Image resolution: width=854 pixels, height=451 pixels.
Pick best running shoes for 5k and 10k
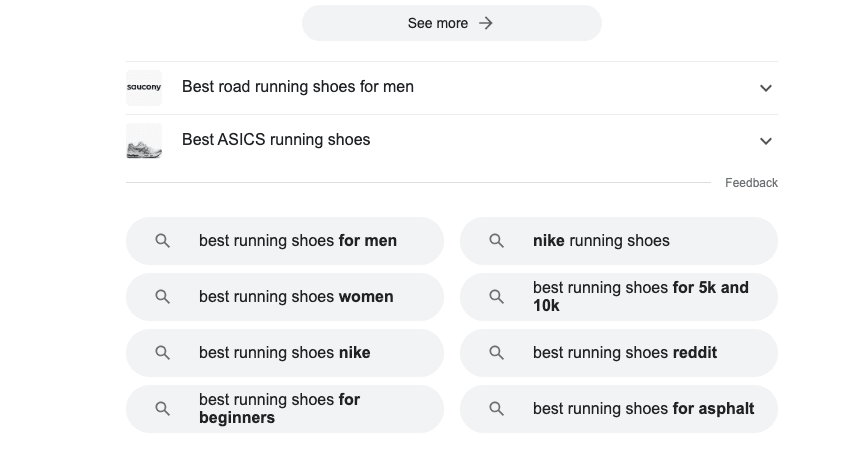pos(619,297)
